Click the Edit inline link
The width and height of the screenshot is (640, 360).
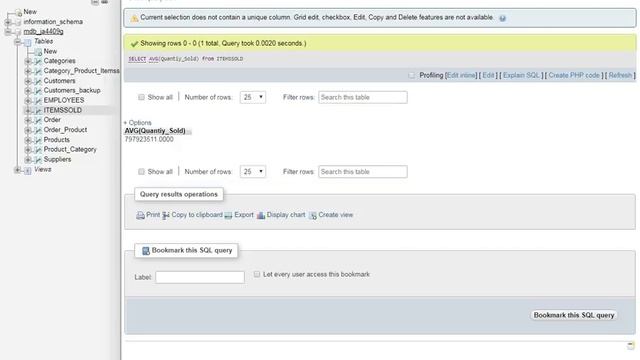coord(461,76)
